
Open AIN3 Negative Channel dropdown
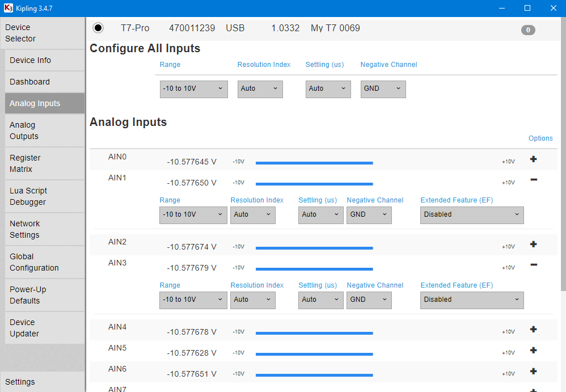point(369,300)
